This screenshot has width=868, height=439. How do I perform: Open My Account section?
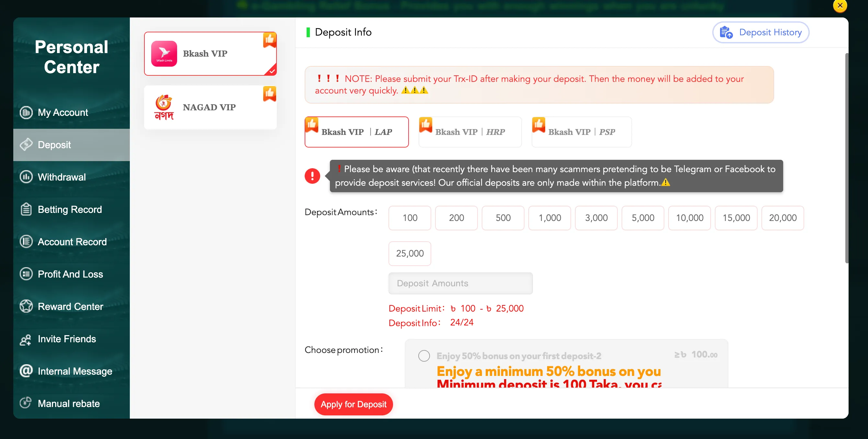(x=72, y=113)
